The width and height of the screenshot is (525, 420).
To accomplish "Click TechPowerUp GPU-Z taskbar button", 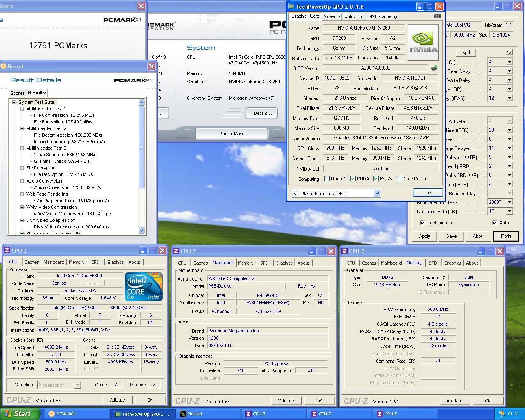I will 142,414.
